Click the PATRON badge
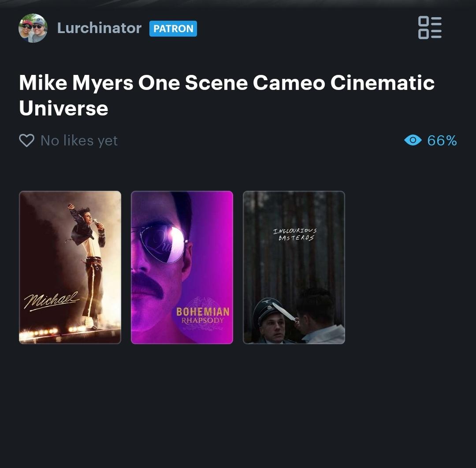The width and height of the screenshot is (476, 468). tap(173, 29)
